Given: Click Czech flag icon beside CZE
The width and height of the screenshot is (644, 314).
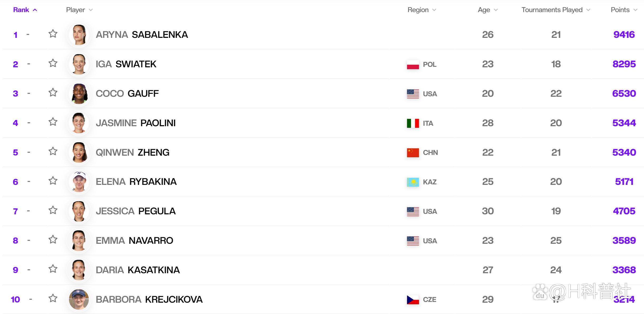Looking at the screenshot, I should pos(413,300).
